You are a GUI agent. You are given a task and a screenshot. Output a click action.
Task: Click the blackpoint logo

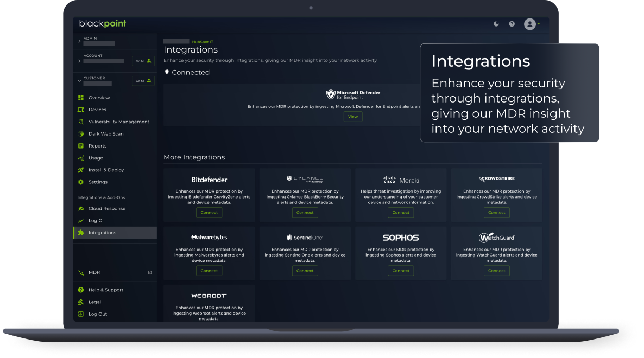point(103,23)
